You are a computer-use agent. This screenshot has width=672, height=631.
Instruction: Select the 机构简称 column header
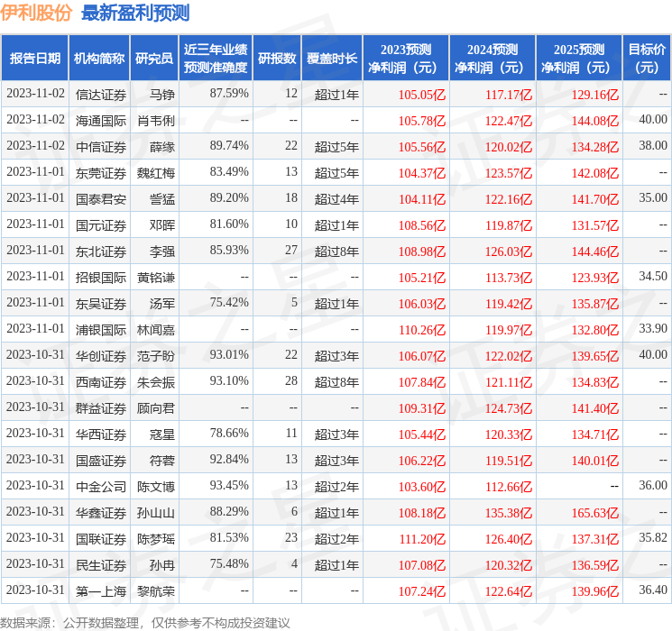click(x=99, y=58)
